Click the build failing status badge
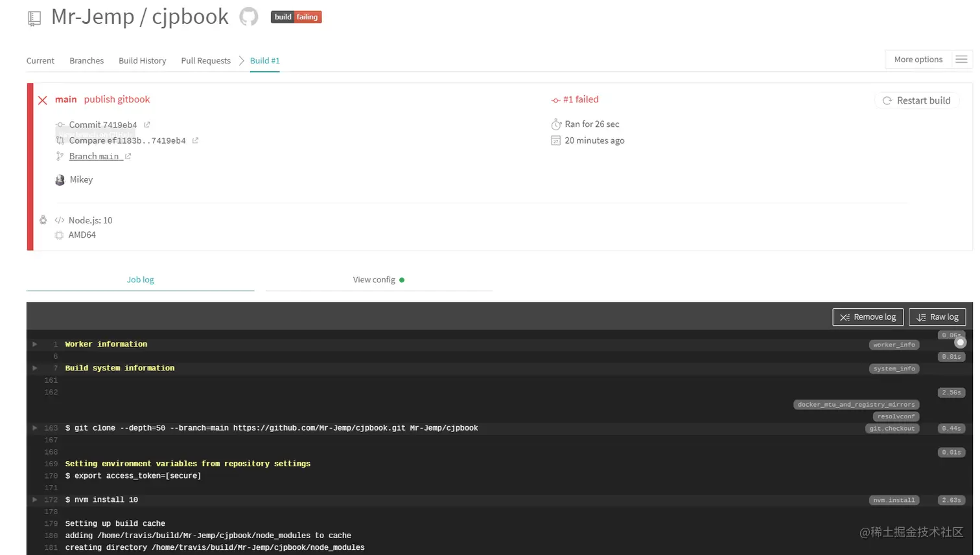Viewport: 980px width, 555px height. 296,17
